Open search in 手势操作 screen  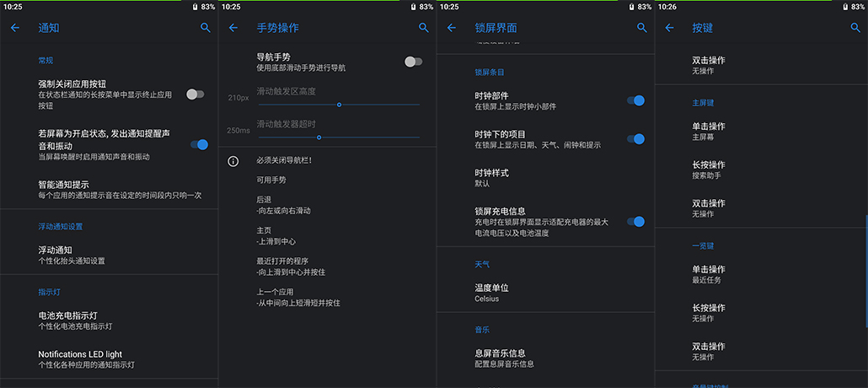(x=424, y=28)
